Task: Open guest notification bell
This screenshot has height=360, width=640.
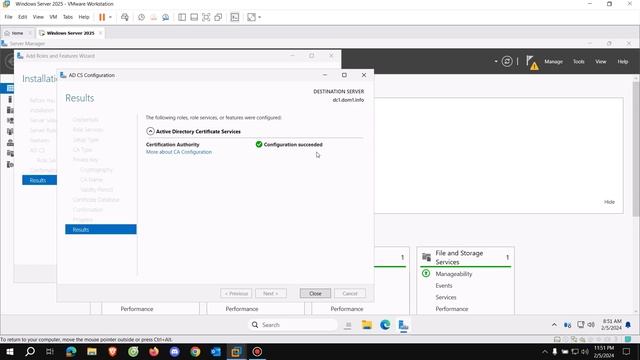Action: 628,325
